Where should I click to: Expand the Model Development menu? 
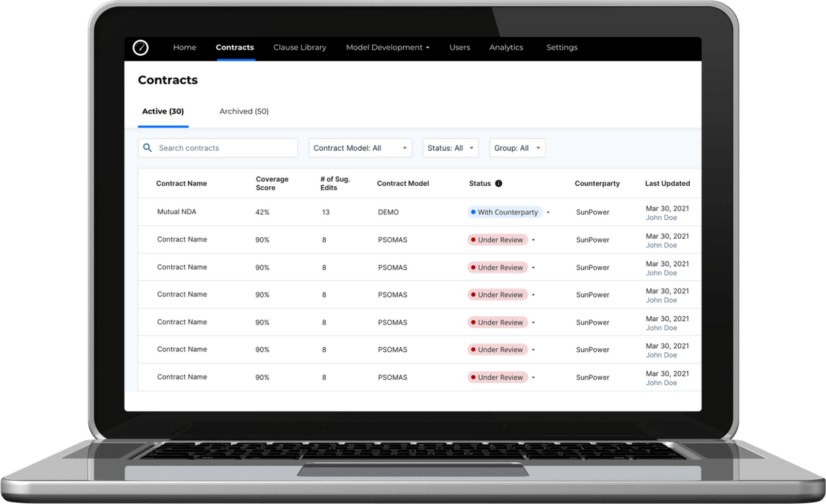pyautogui.click(x=387, y=47)
